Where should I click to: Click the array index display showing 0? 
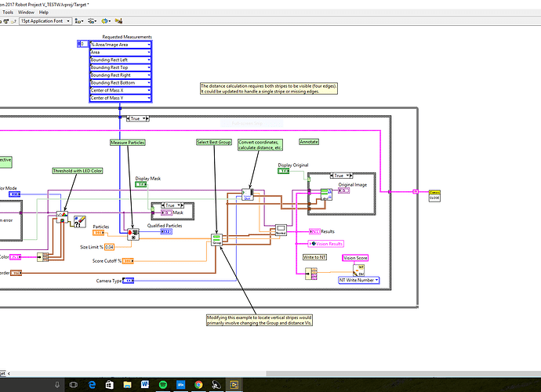point(82,44)
